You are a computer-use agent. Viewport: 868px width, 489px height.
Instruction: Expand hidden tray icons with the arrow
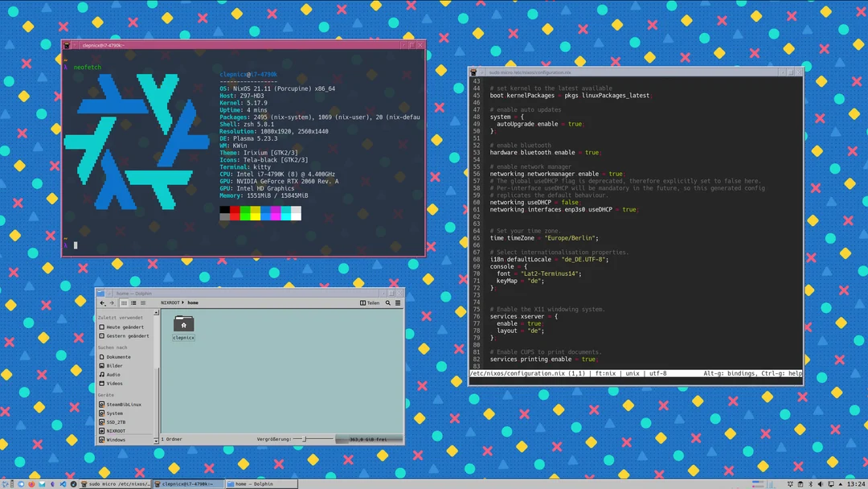click(x=841, y=483)
